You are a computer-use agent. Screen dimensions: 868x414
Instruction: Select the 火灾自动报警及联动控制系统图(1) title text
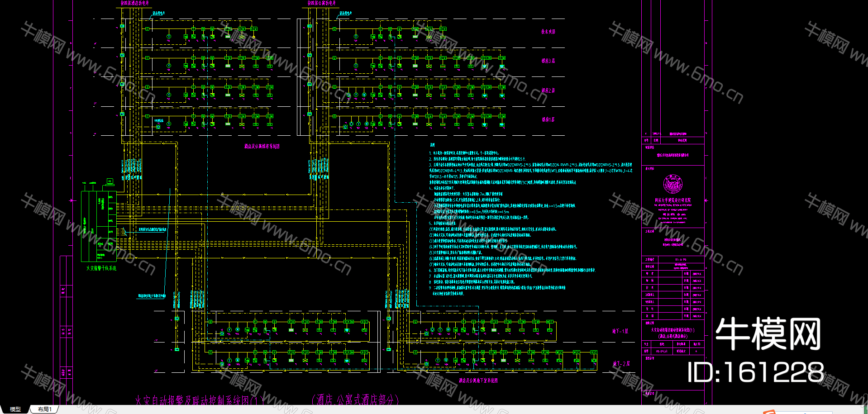coord(199,400)
